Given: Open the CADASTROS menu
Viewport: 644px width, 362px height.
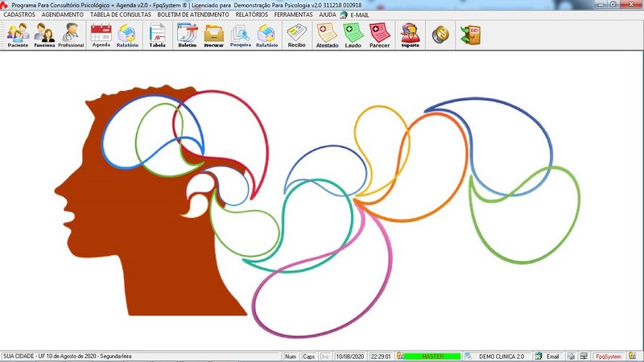Looking at the screenshot, I should 19,14.
